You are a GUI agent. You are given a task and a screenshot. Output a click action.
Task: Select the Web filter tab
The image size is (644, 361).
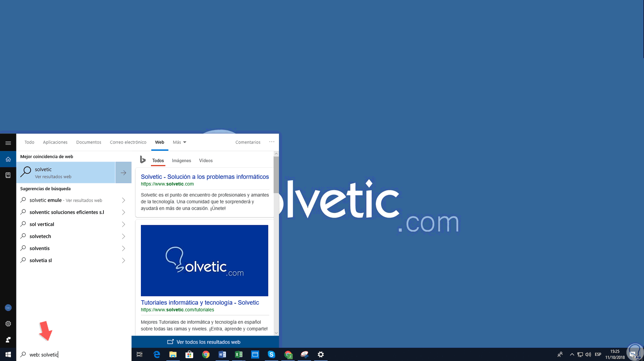click(x=160, y=142)
